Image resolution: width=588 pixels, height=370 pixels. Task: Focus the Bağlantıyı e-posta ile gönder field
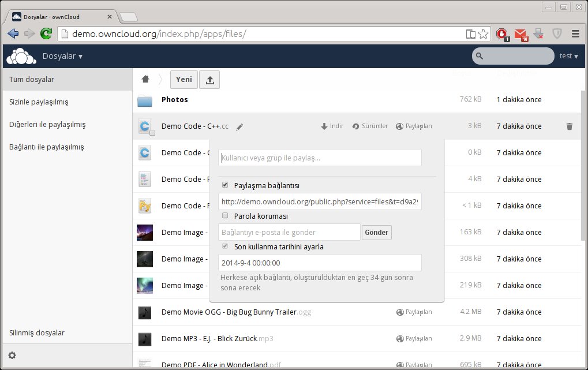(x=289, y=233)
